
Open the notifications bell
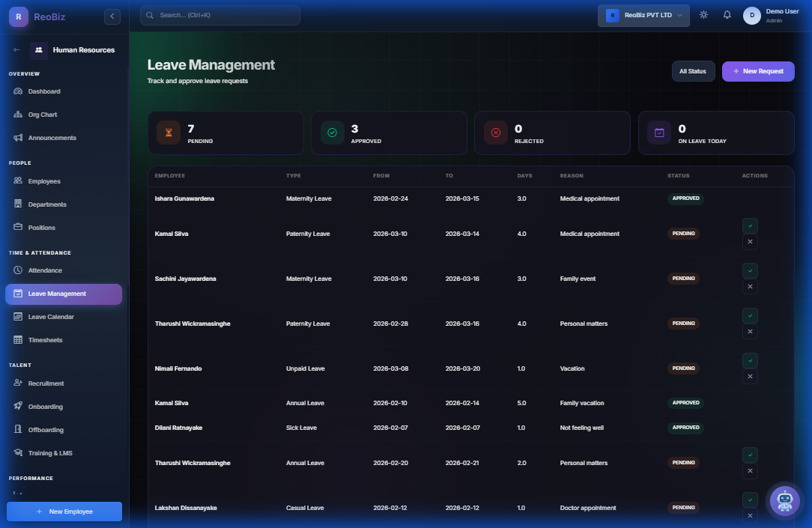point(727,14)
